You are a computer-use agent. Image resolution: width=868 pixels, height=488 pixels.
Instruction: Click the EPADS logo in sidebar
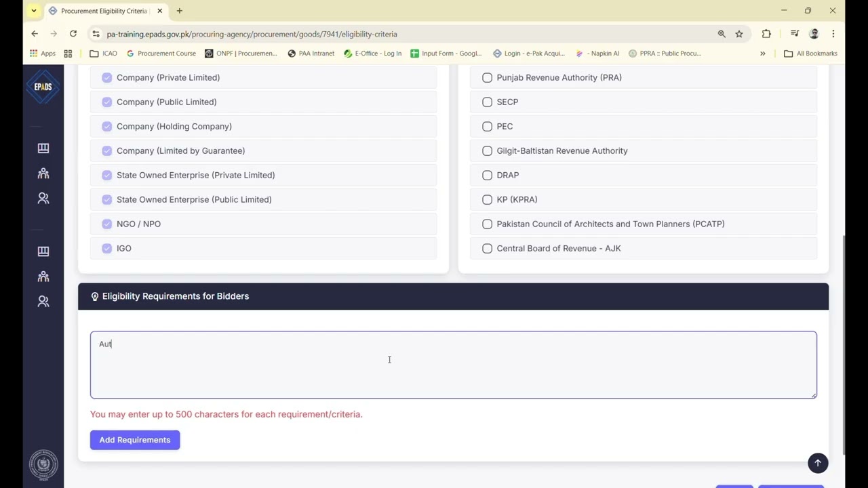tap(43, 87)
